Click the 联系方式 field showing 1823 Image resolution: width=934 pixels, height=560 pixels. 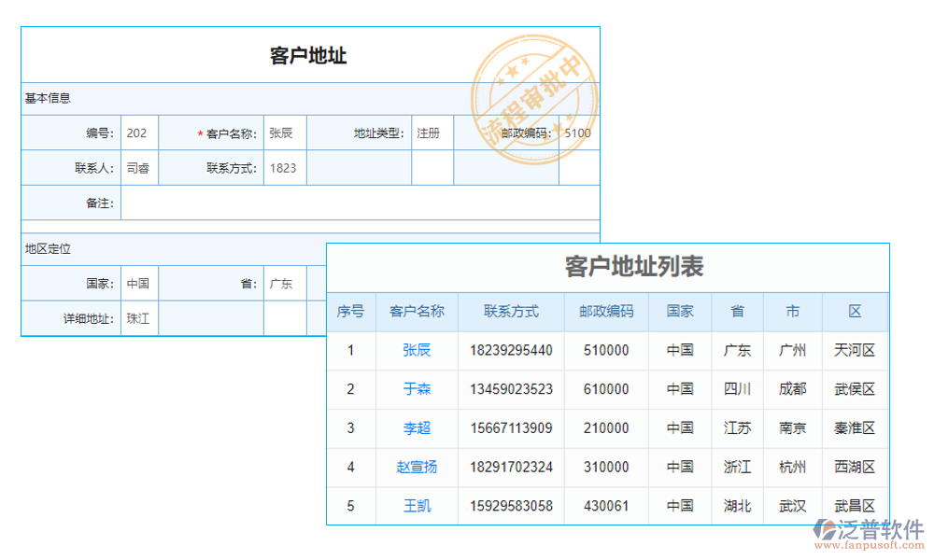tap(284, 168)
